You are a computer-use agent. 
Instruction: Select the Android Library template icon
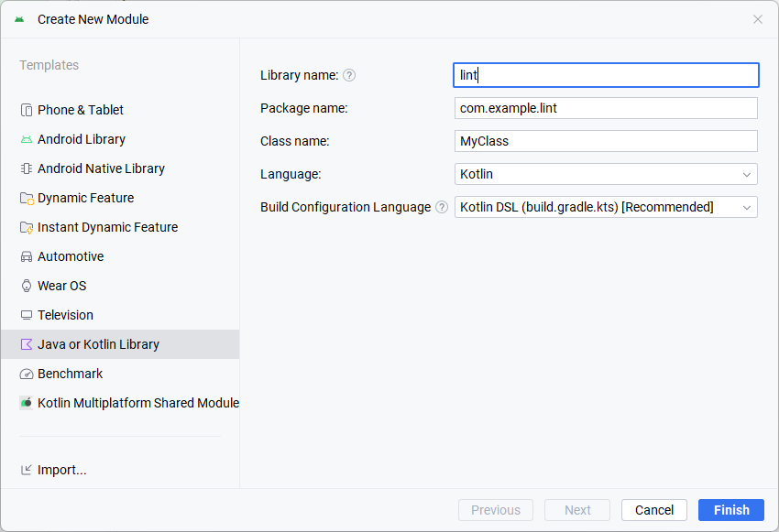(x=27, y=139)
